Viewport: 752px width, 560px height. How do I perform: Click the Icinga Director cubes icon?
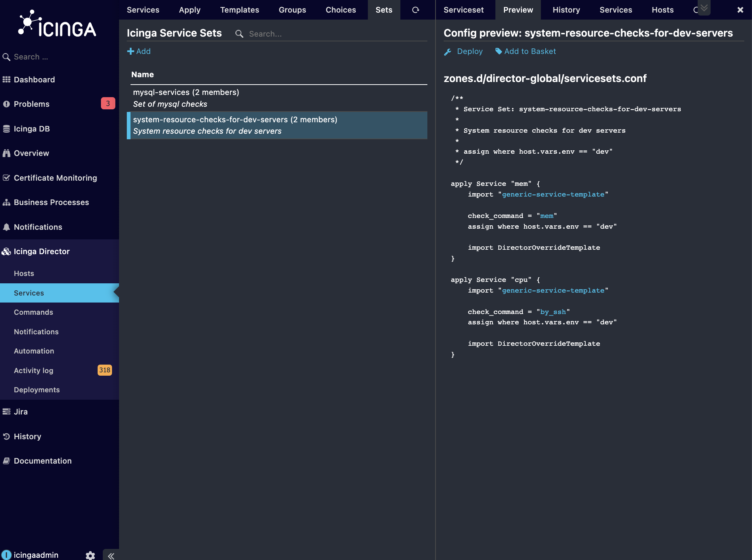[6, 252]
